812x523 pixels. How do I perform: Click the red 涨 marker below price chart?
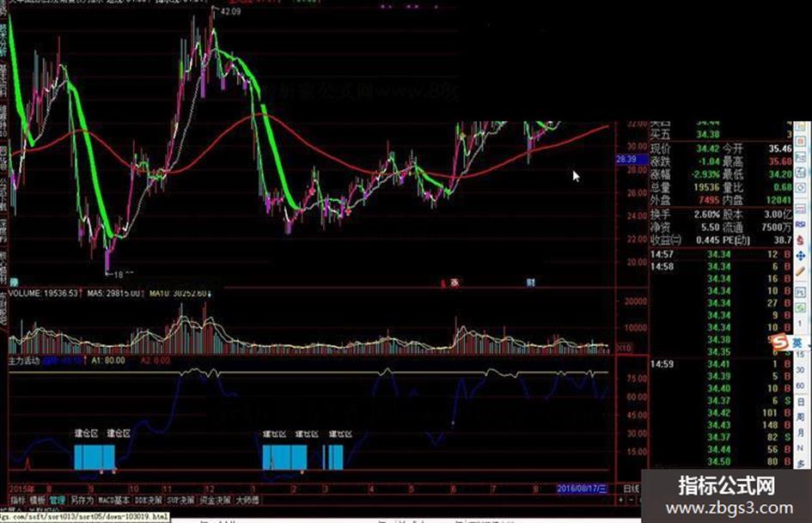tap(455, 283)
